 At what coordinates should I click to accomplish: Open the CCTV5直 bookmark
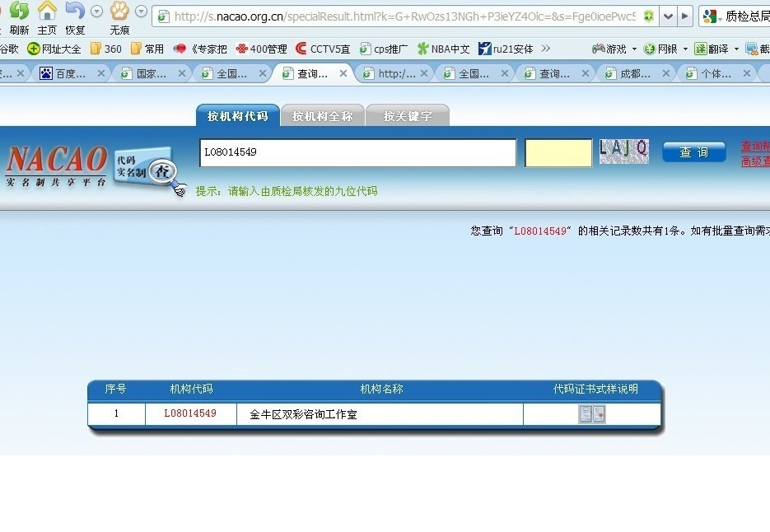pos(323,49)
